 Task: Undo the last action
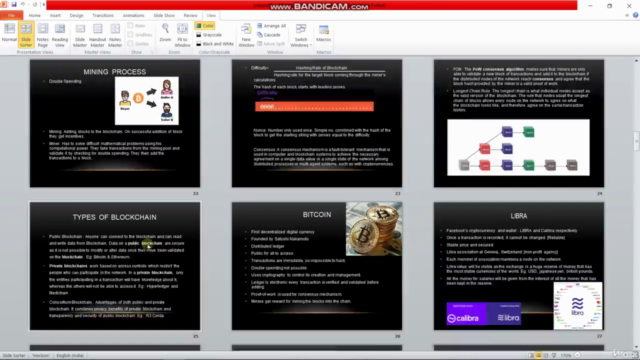23,4
